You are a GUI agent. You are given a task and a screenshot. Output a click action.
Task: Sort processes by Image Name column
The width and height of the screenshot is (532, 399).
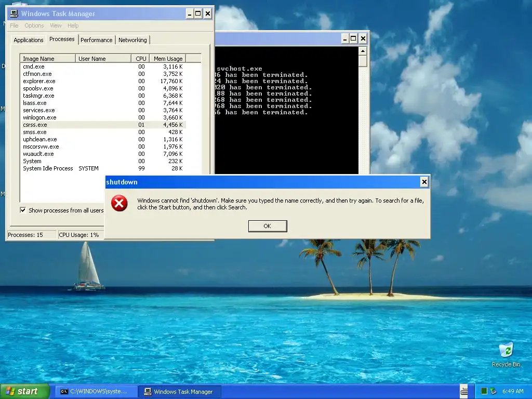[48, 59]
